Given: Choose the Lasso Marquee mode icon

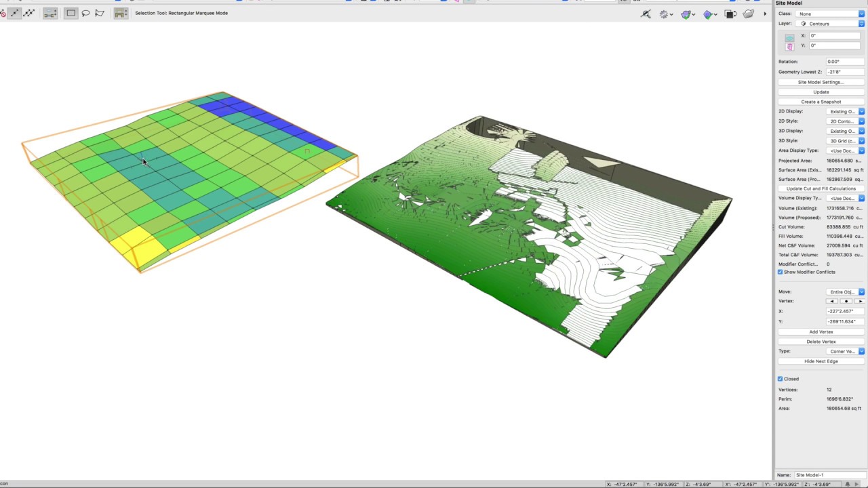Looking at the screenshot, I should pos(85,13).
